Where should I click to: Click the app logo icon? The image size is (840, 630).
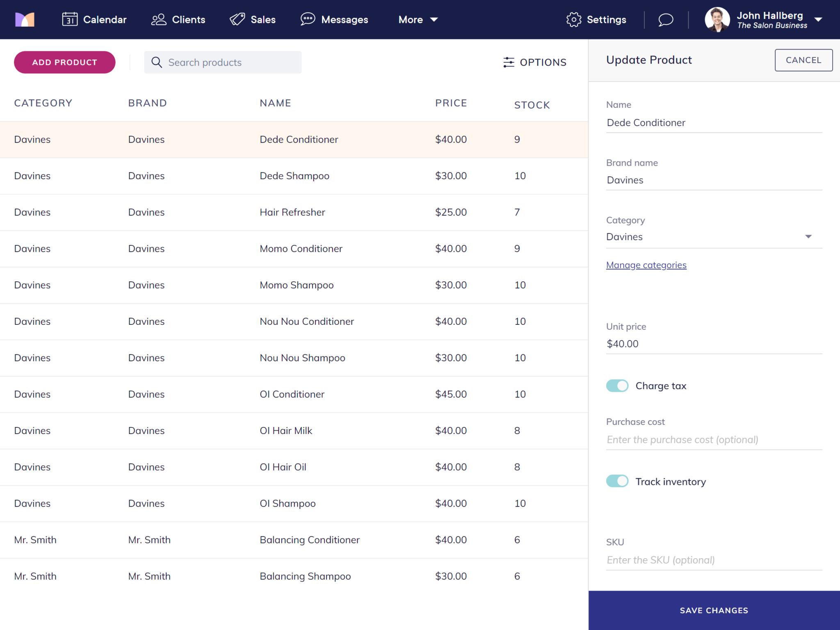coord(25,19)
